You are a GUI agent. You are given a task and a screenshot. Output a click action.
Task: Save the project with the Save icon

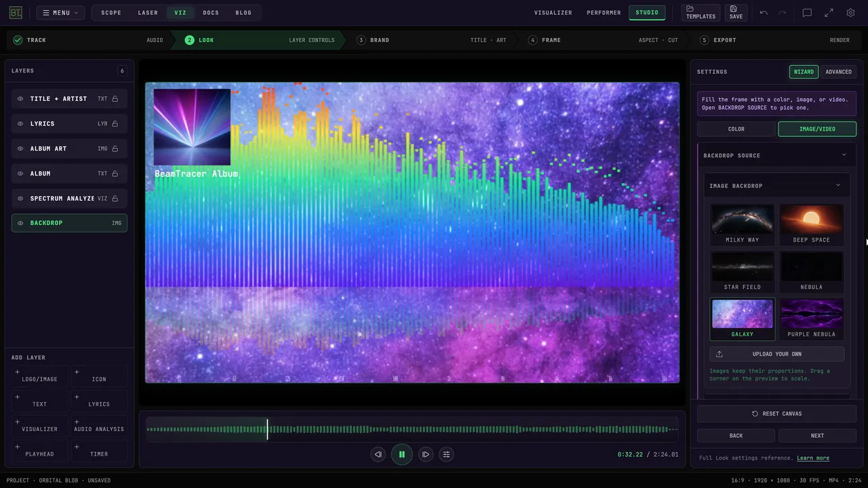tap(736, 12)
